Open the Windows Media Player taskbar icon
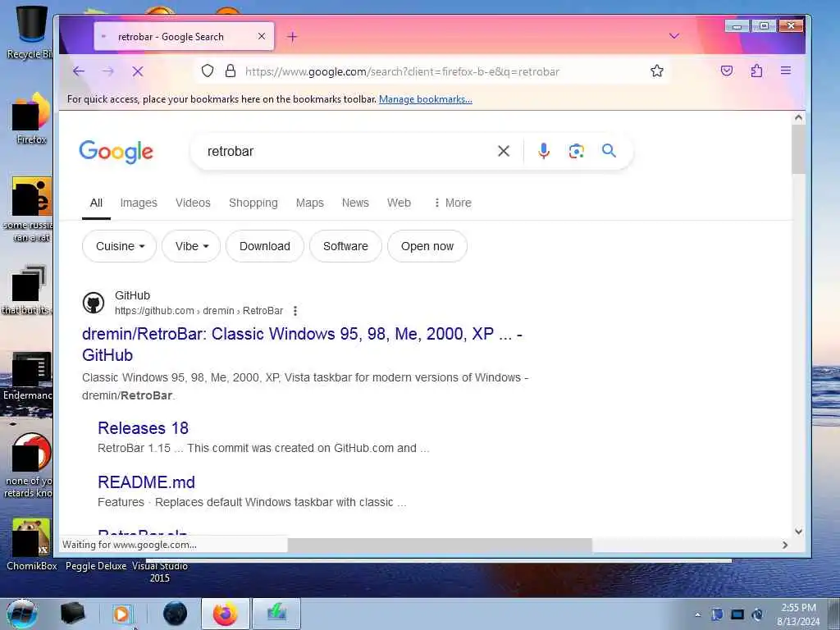 click(x=121, y=614)
